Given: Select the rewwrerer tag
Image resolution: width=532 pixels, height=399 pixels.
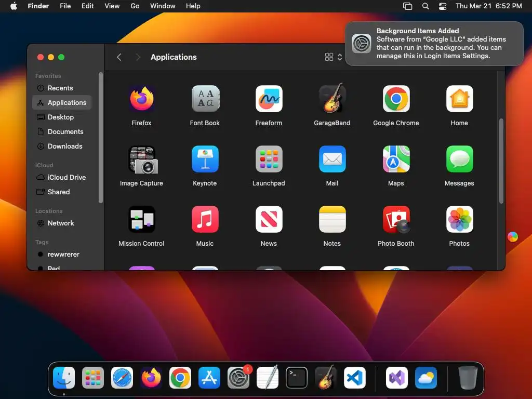Looking at the screenshot, I should coord(62,255).
